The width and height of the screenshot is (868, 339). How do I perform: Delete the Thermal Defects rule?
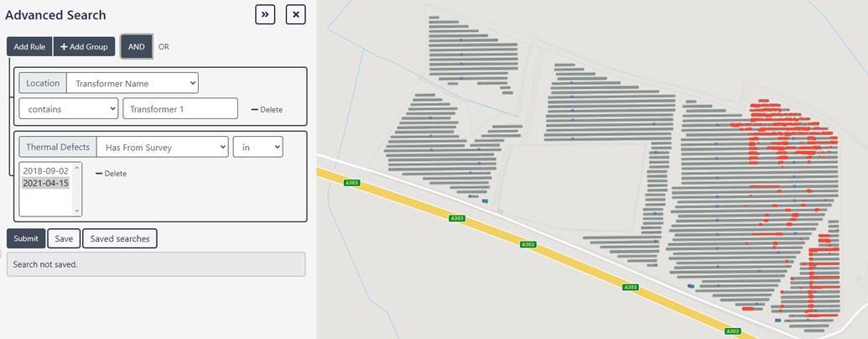(x=111, y=174)
